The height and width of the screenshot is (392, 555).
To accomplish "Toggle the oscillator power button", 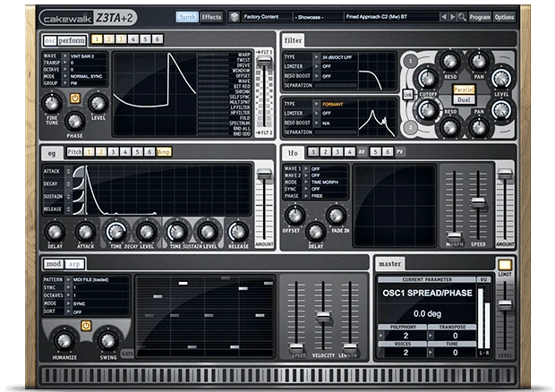I will click(74, 98).
